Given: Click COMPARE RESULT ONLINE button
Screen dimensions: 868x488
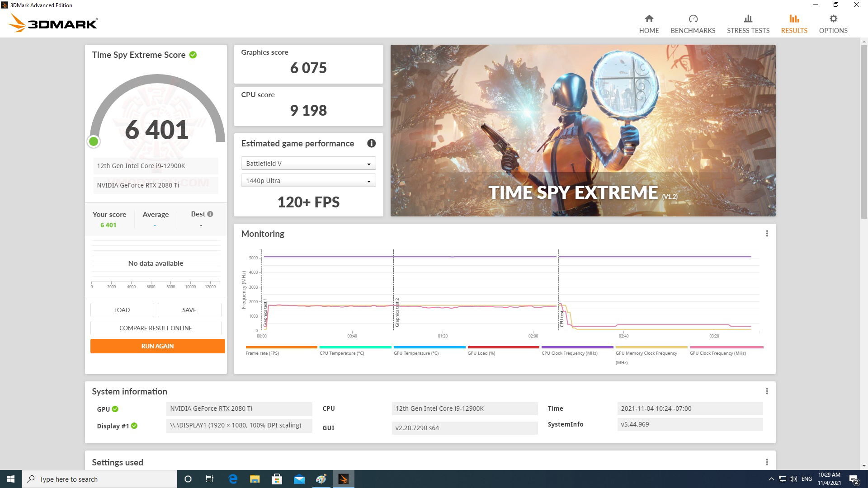Looking at the screenshot, I should [156, 328].
